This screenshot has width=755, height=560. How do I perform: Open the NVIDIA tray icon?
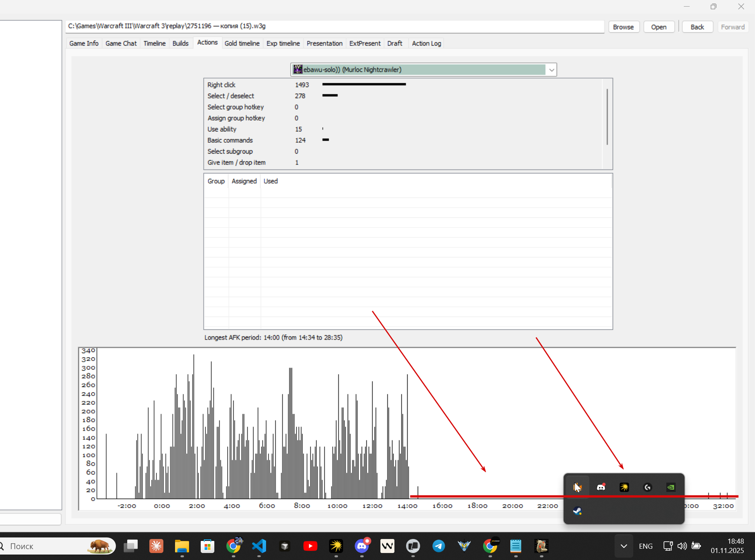tap(671, 487)
